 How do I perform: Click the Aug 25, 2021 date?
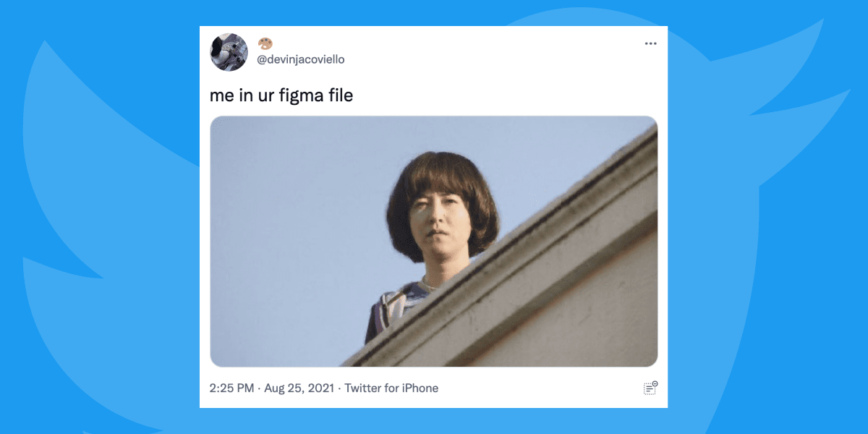coord(299,388)
